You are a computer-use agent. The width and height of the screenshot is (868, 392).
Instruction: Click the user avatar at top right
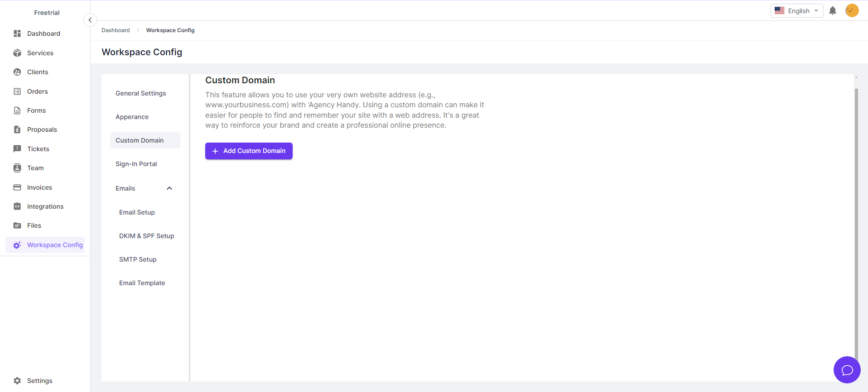pyautogui.click(x=852, y=10)
